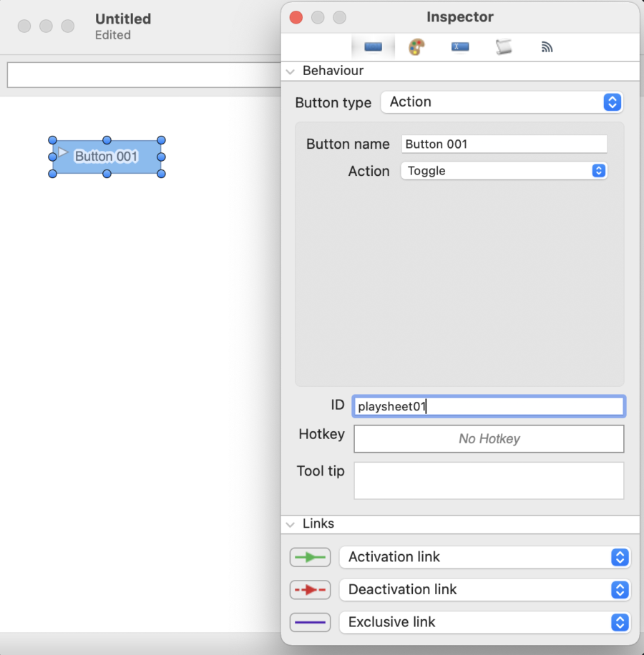Open the text properties tab icon
644x655 pixels.
[x=459, y=46]
